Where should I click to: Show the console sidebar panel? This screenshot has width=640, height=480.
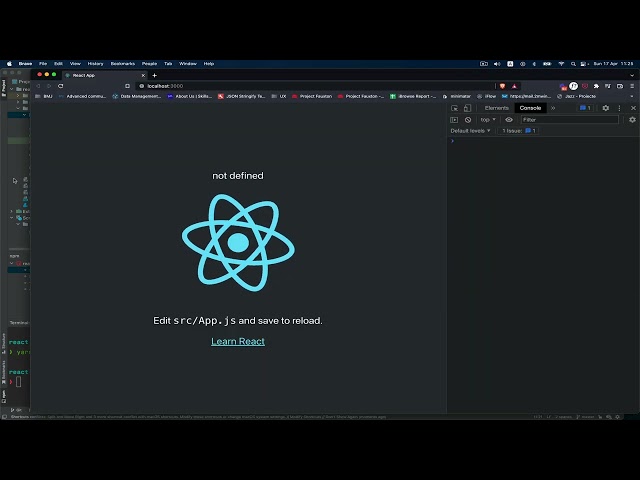(x=454, y=120)
